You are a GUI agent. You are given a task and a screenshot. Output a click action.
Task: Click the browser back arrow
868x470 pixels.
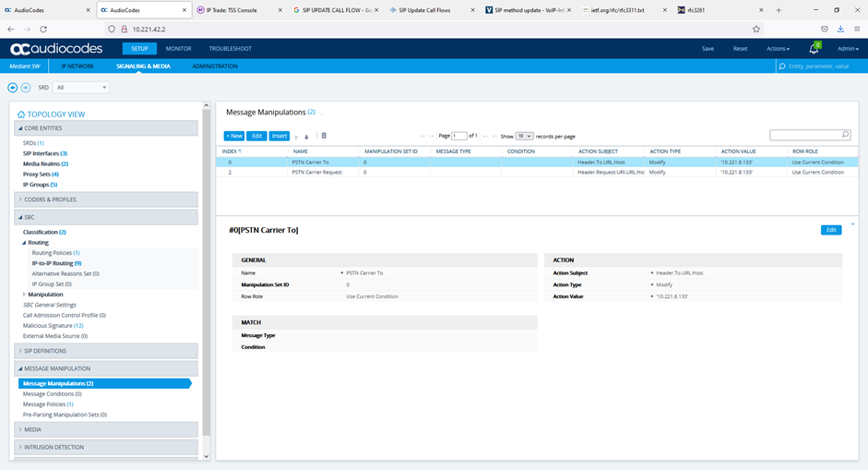11,29
